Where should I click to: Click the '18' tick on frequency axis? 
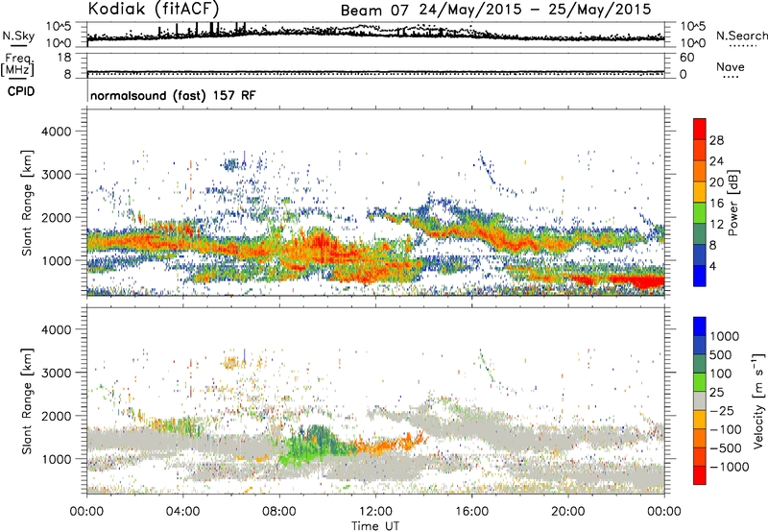(63, 58)
